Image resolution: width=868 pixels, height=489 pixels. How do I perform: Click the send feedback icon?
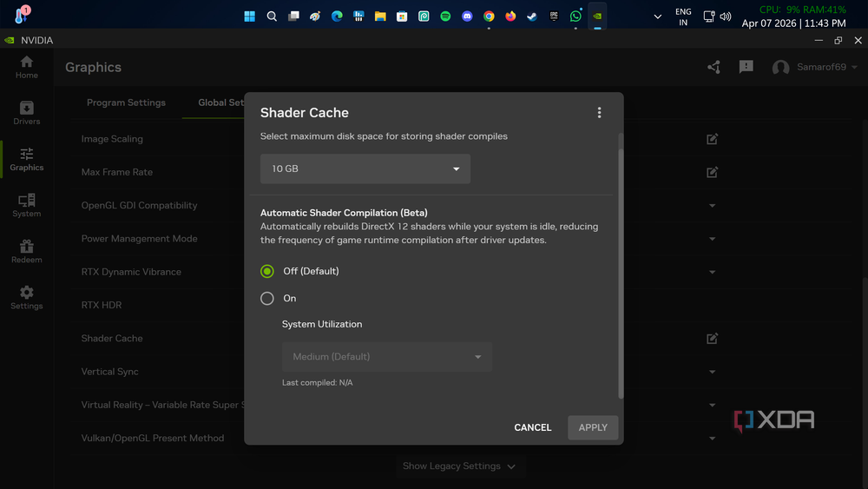coord(746,67)
